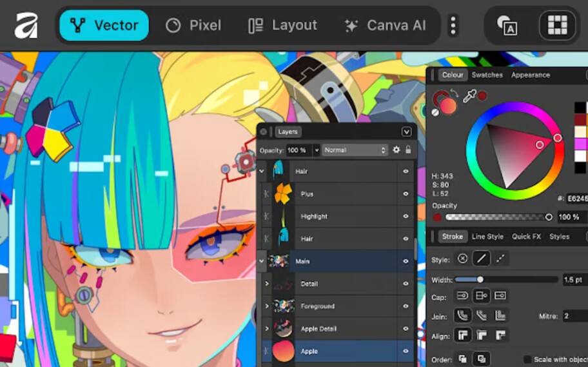This screenshot has width=588, height=367.
Task: Collapse the top Hair group layer
Action: [261, 171]
